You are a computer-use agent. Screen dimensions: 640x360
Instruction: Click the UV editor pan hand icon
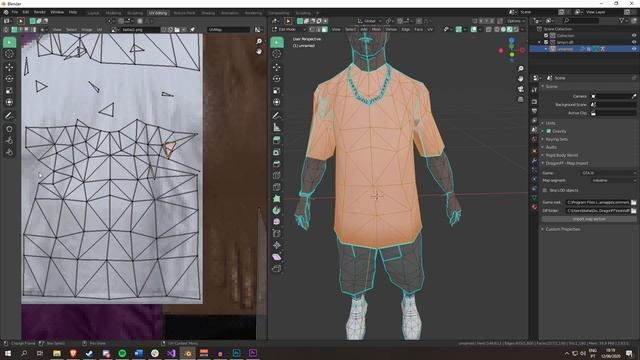click(259, 51)
